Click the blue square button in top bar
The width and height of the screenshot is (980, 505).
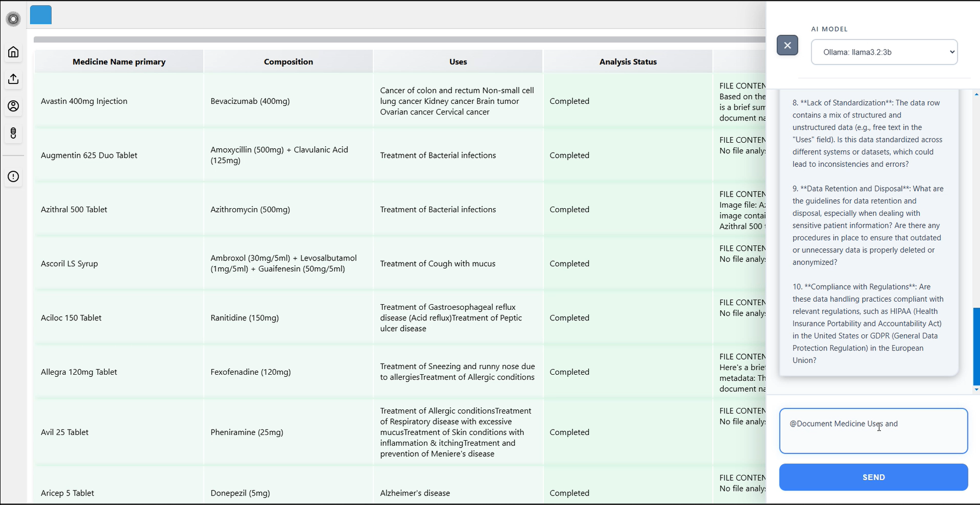[41, 15]
